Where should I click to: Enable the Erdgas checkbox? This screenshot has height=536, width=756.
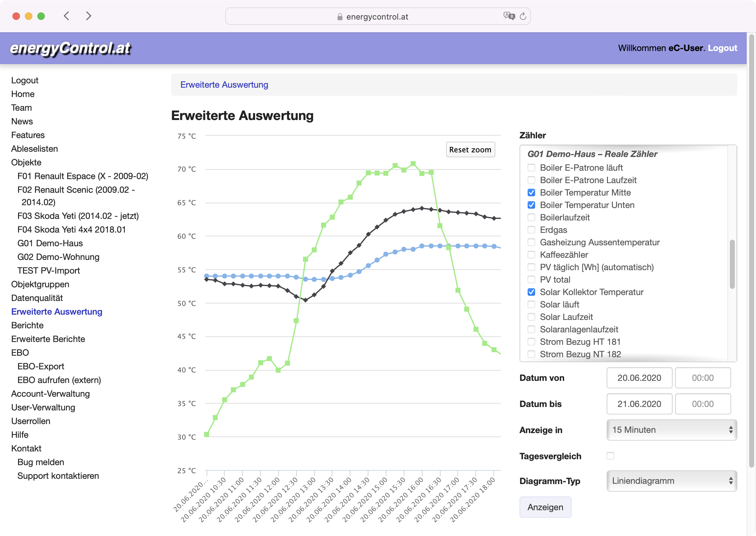click(531, 230)
